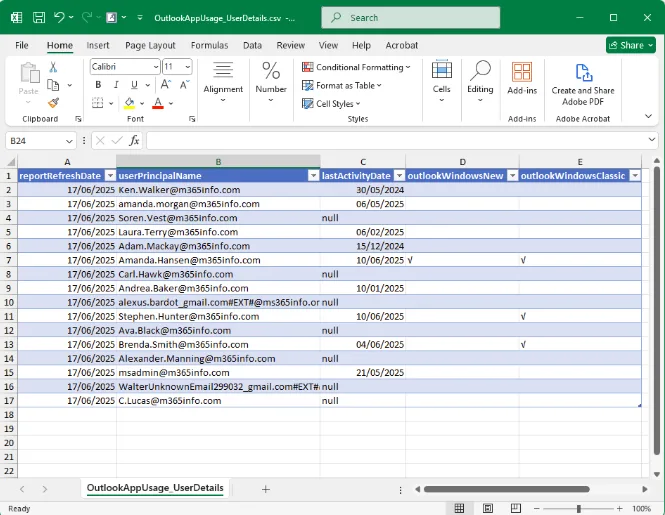
Task: Select the OutlookAppUsage_UserDetails sheet tab
Action: click(x=155, y=488)
